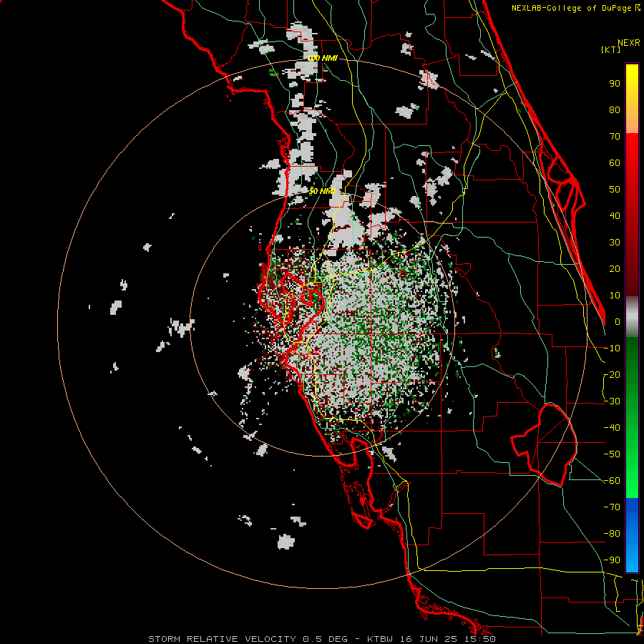Pick the blue segment of the velocity scale
This screenshot has height=644, width=644.
click(x=632, y=535)
